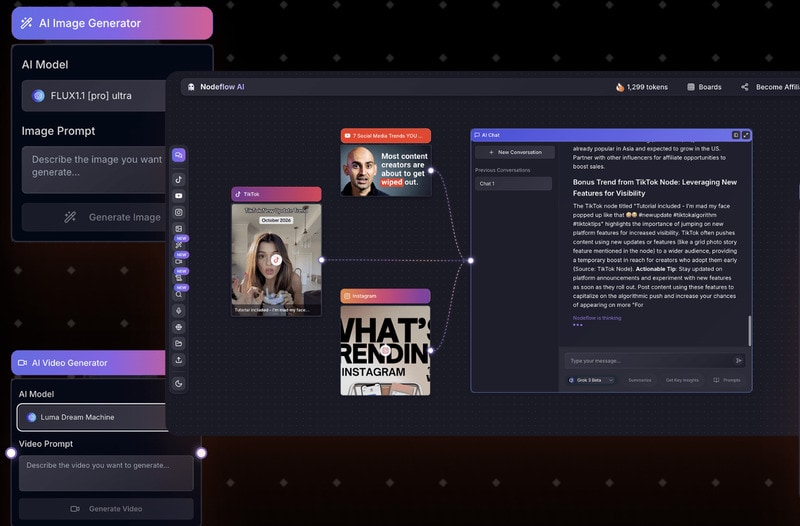Image resolution: width=800 pixels, height=526 pixels.
Task: Click the Type your message input field
Action: click(645, 360)
